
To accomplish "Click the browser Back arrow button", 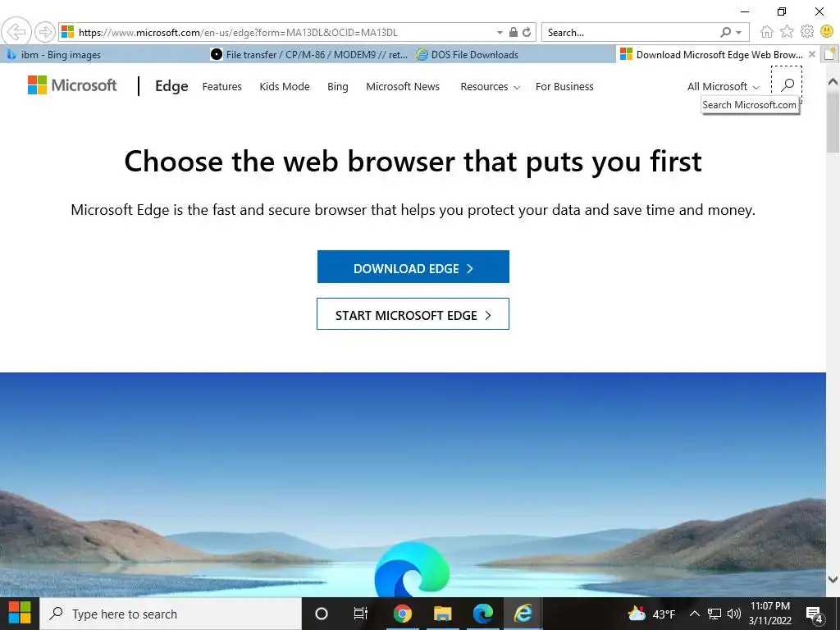I will click(x=16, y=32).
